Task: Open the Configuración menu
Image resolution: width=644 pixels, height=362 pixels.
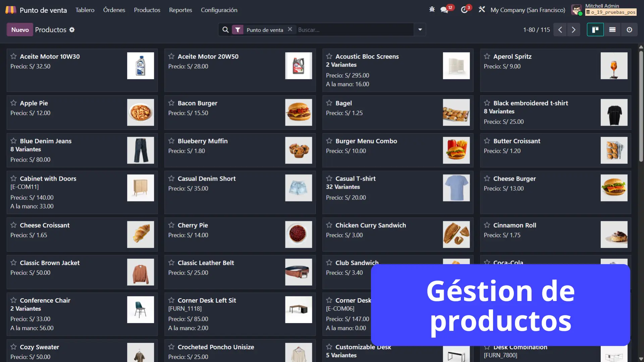Action: (219, 10)
